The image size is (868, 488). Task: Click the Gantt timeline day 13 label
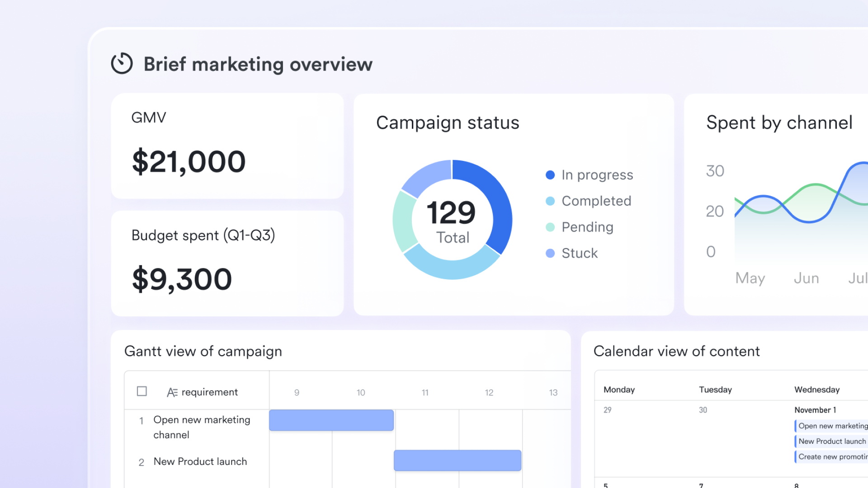[553, 393]
